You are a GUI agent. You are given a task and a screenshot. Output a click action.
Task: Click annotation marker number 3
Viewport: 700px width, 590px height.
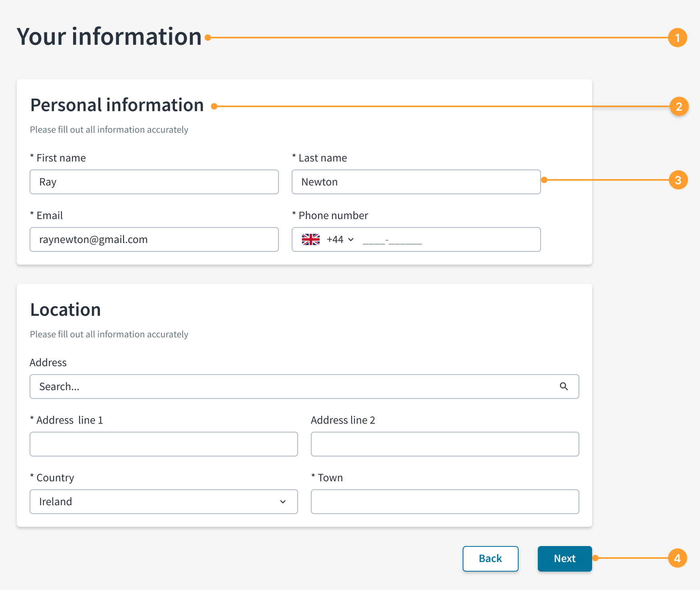click(678, 180)
